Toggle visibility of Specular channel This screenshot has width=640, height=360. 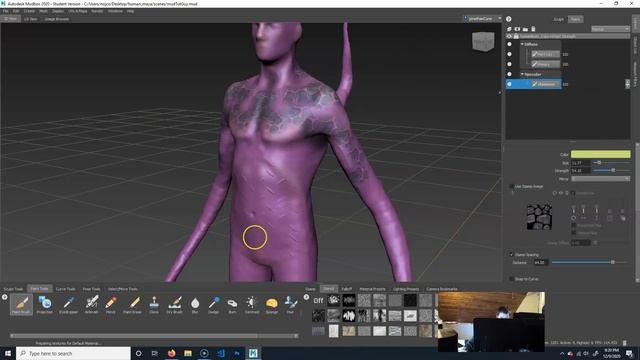[509, 74]
